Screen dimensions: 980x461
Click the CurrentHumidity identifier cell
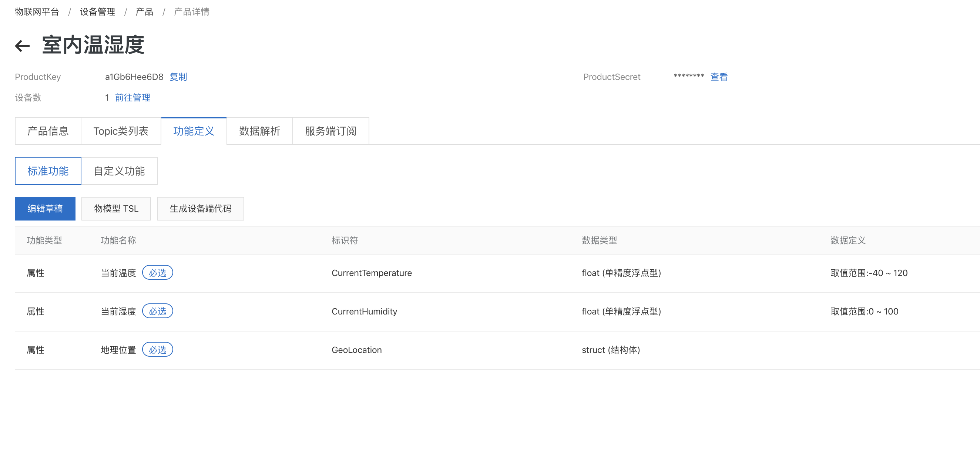tap(364, 312)
